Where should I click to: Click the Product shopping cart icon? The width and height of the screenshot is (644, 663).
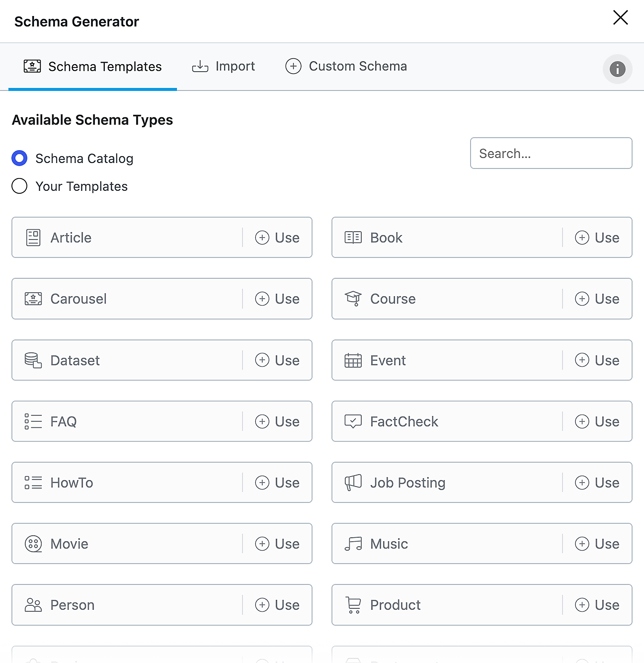[x=353, y=605]
